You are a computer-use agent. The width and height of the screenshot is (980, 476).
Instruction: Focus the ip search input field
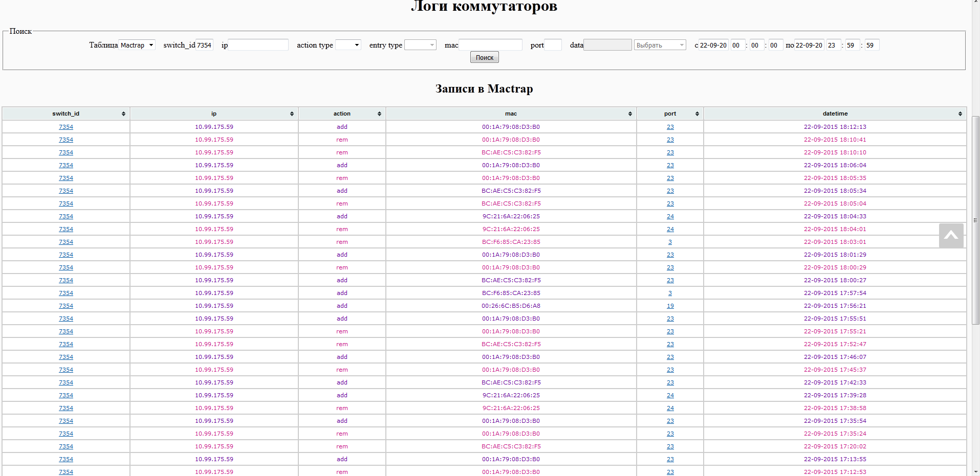tap(258, 45)
